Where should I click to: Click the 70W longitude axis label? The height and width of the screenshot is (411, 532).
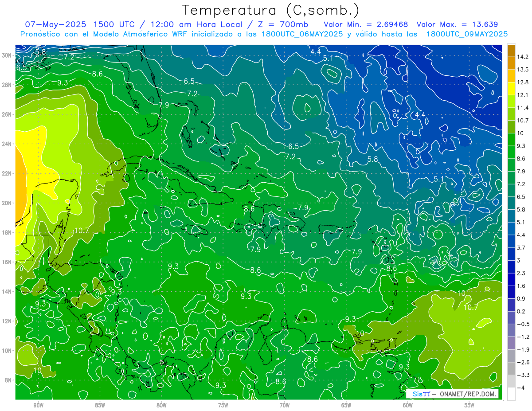pos(285,406)
